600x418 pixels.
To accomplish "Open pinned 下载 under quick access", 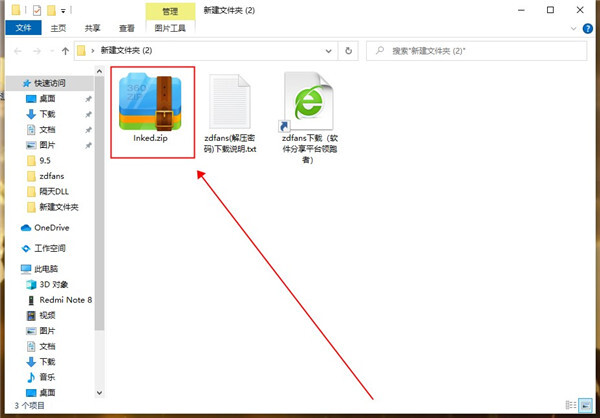I will click(x=47, y=114).
